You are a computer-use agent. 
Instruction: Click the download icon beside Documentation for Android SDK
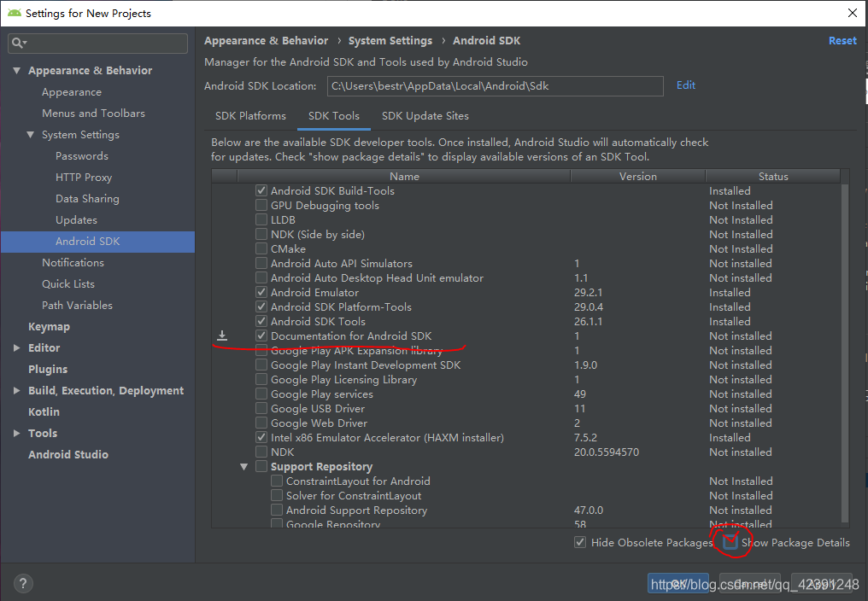pyautogui.click(x=223, y=335)
